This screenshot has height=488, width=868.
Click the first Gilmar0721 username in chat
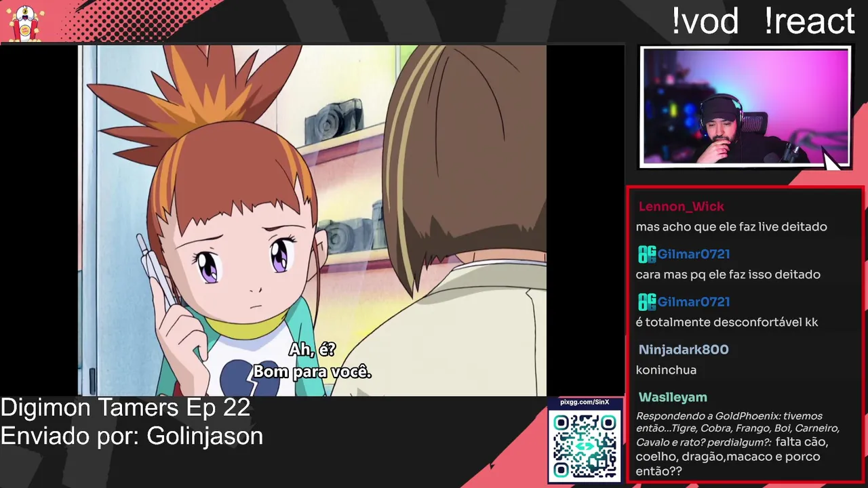(x=694, y=254)
